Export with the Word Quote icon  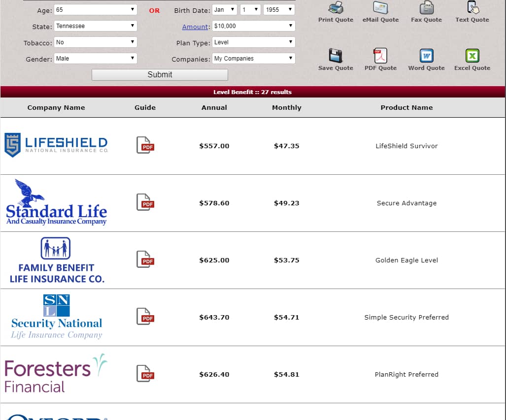426,56
